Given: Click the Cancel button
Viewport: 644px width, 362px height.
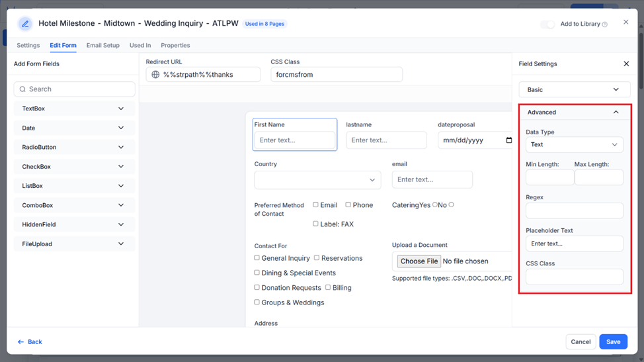Looking at the screenshot, I should tap(581, 342).
